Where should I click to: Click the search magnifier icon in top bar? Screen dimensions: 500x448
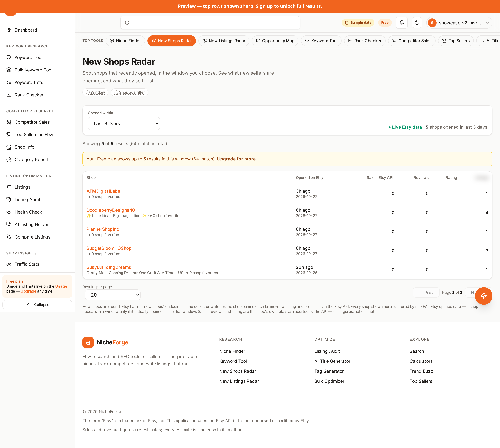tap(127, 23)
